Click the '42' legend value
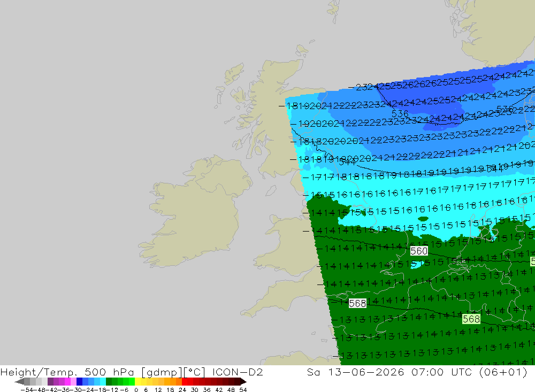Image resolution: width=535 pixels, height=392 pixels. pos(219,390)
